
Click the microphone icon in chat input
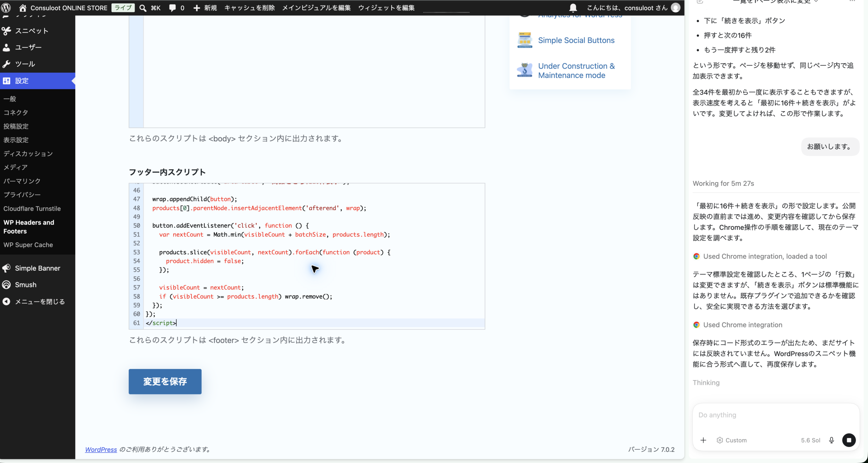[831, 440]
